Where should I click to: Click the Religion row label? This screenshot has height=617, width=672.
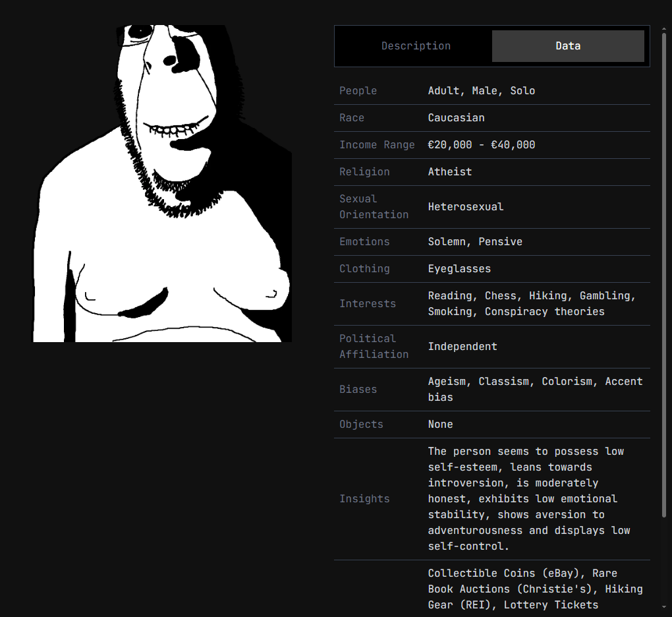pyautogui.click(x=364, y=172)
